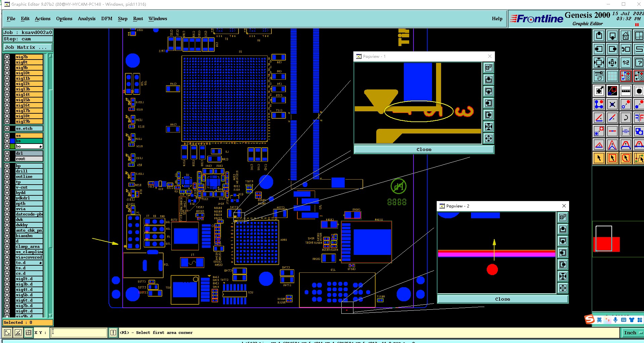The image size is (644, 343).
Task: Select the delete feature X tool
Action: pyautogui.click(x=612, y=105)
